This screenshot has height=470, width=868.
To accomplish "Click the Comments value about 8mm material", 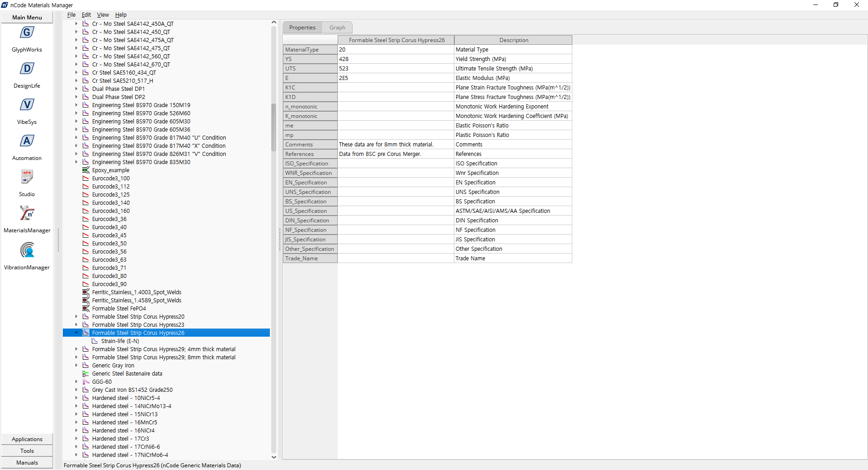I will coord(396,145).
